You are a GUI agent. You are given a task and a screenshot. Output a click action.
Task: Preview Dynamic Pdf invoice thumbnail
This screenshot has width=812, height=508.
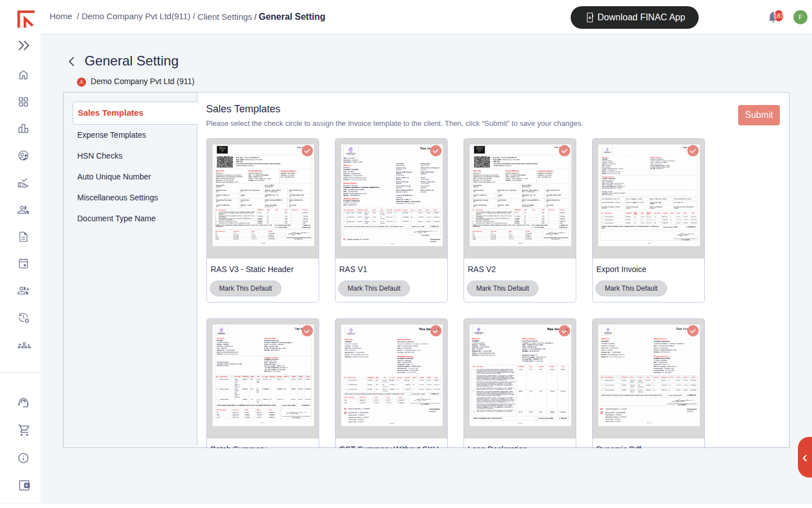(648, 375)
